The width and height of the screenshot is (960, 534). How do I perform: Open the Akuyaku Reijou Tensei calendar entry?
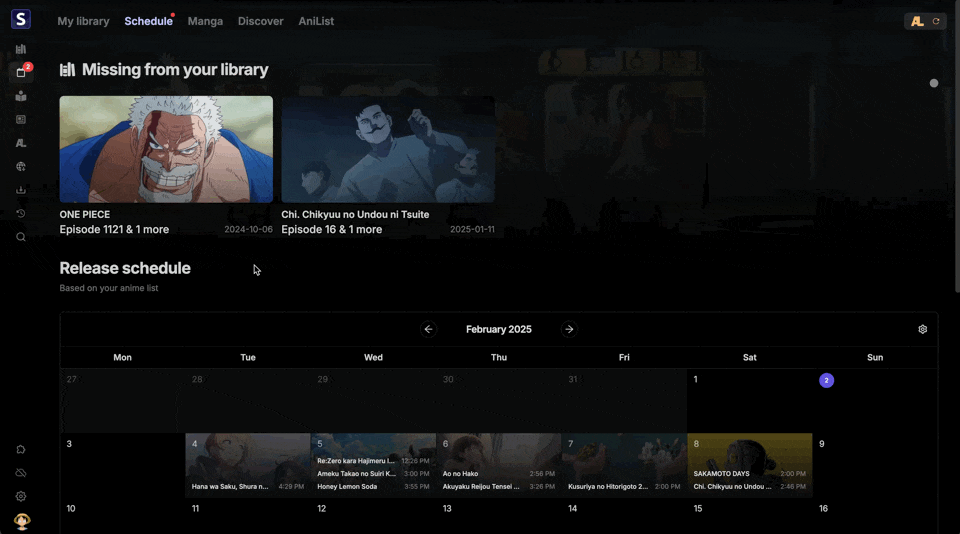(x=499, y=487)
